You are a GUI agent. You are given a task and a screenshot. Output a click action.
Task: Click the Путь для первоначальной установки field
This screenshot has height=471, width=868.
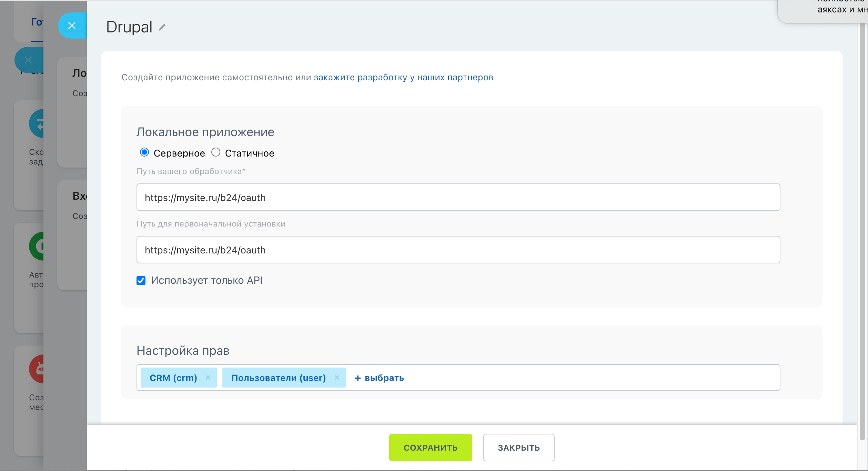[x=458, y=250]
